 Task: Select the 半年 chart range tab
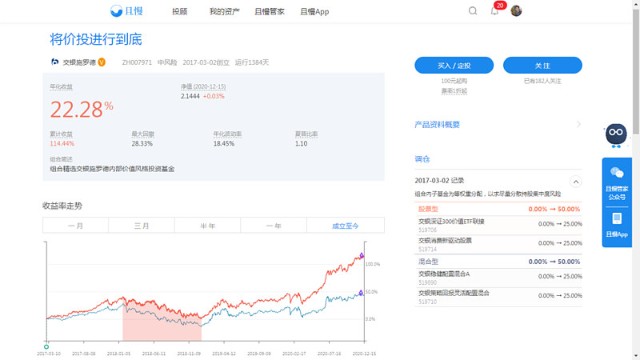tap(207, 225)
